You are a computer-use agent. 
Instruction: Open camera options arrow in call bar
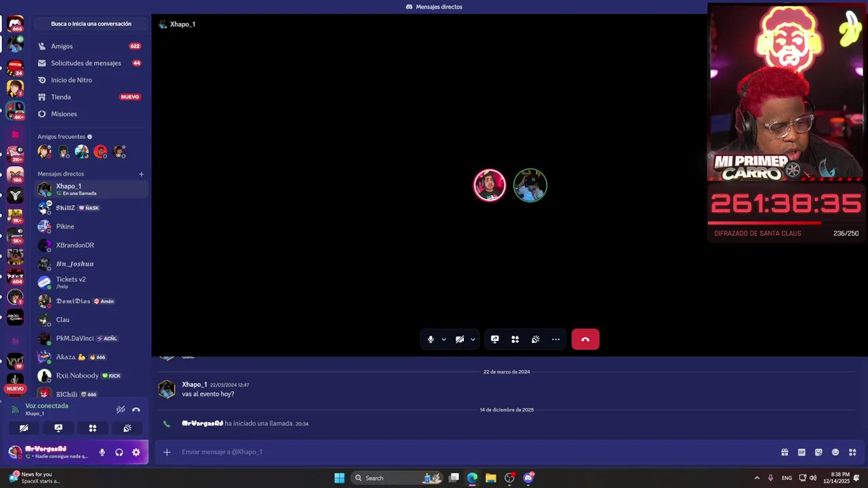(473, 340)
